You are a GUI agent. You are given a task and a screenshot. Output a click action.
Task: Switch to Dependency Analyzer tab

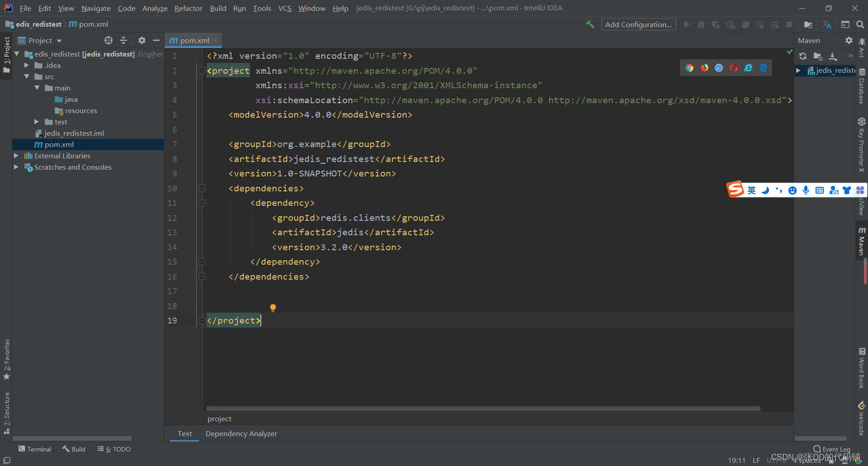coord(241,433)
